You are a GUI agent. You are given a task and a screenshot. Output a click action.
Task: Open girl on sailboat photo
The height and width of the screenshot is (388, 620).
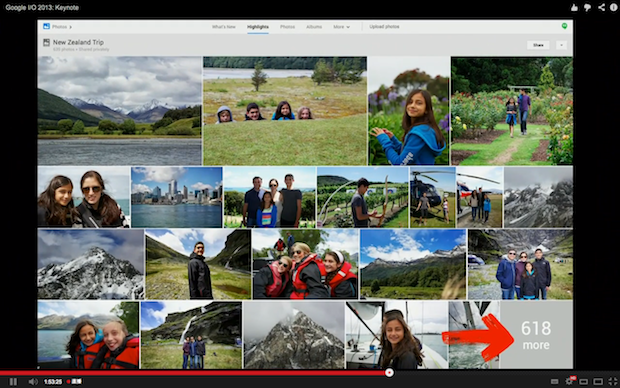pos(397,335)
